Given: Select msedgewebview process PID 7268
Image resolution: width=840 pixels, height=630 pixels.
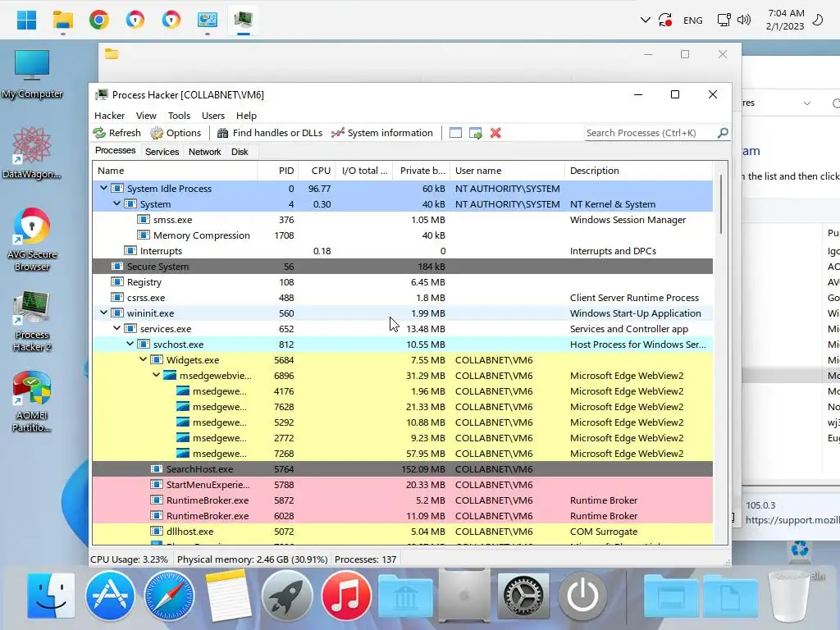Looking at the screenshot, I should [402, 453].
